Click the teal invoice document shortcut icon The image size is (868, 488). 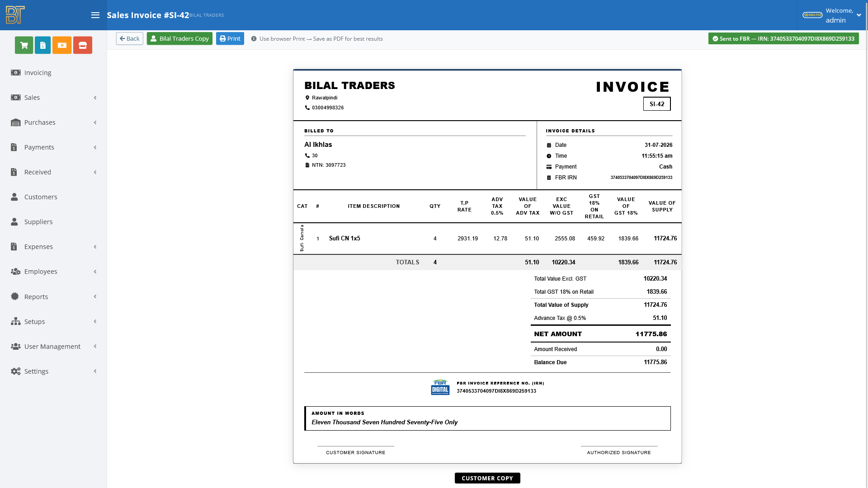tap(42, 45)
